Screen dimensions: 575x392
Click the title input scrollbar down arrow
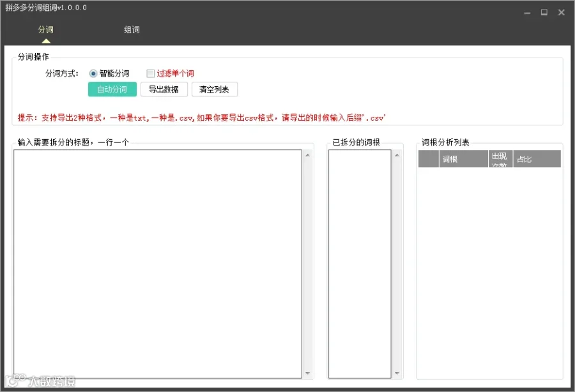(x=308, y=373)
